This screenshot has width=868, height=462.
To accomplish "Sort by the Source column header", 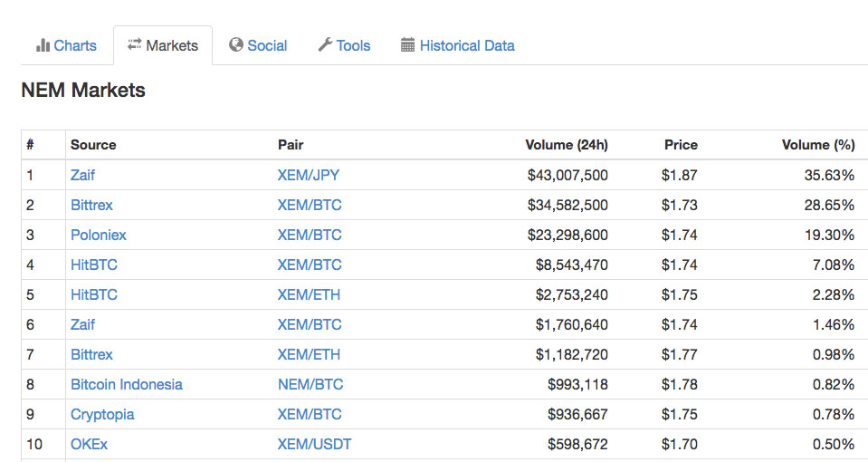I will point(93,145).
